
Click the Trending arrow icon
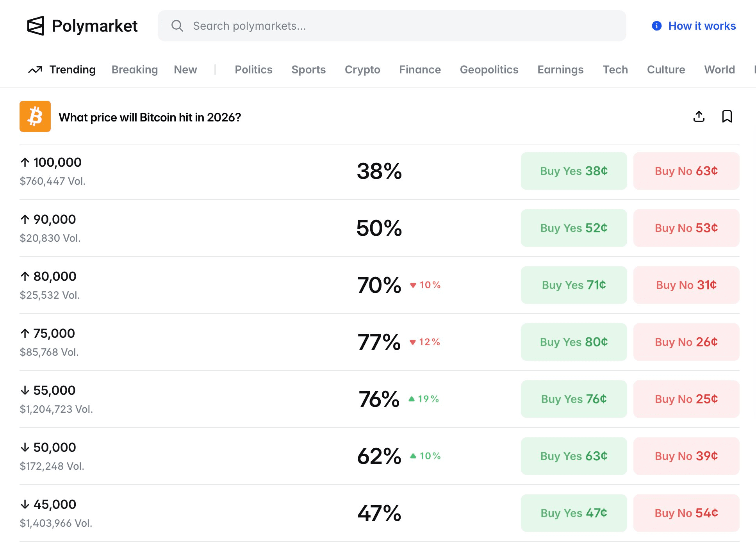(x=35, y=70)
